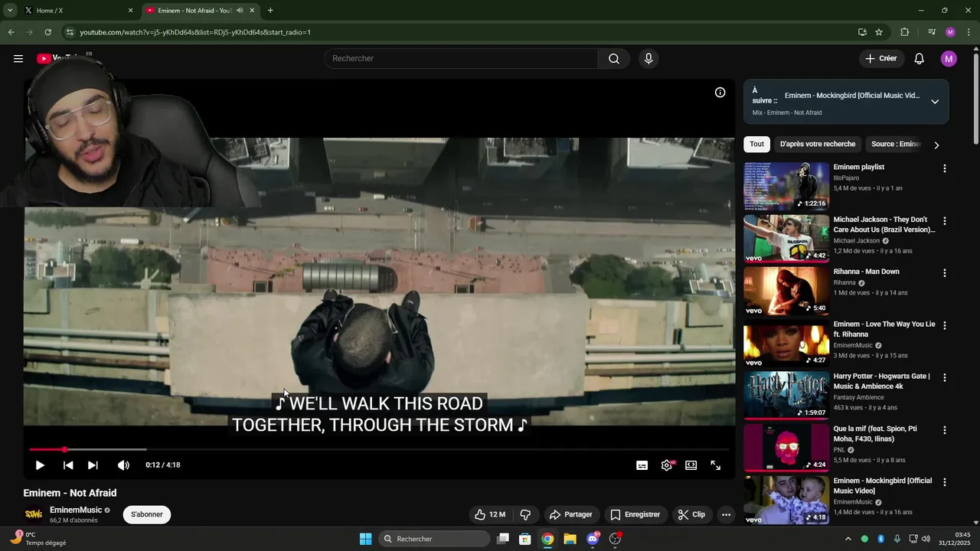Open the EminemMusic channel link
Viewport: 980px width, 551px height.
click(x=76, y=510)
